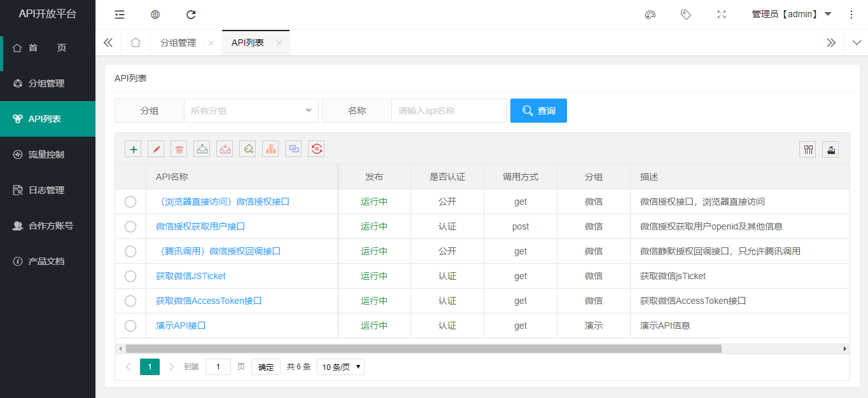Select radio for （浏览器直接访问）微信授权接口 row
868x398 pixels.
tap(130, 202)
